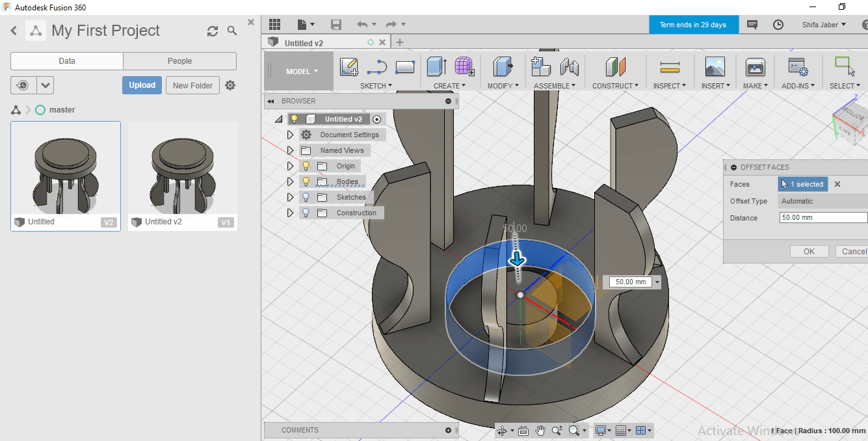Click the Look At camera icon

(x=523, y=431)
